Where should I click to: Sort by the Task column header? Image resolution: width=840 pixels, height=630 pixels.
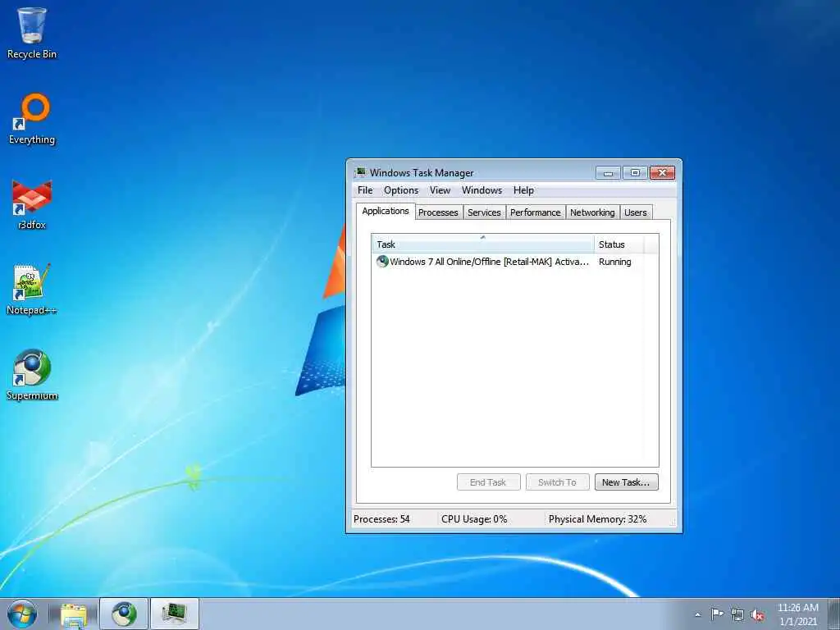[x=482, y=244]
